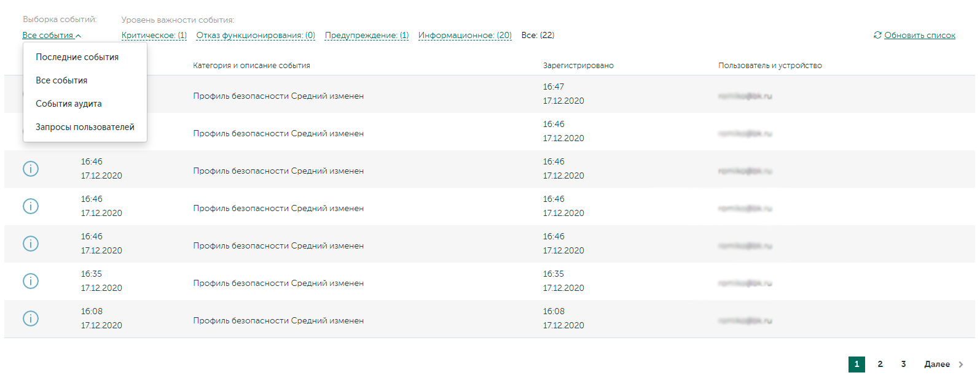980x378 pixels.
Task: Click the refresh icon beside Обновить список
Action: tap(877, 35)
